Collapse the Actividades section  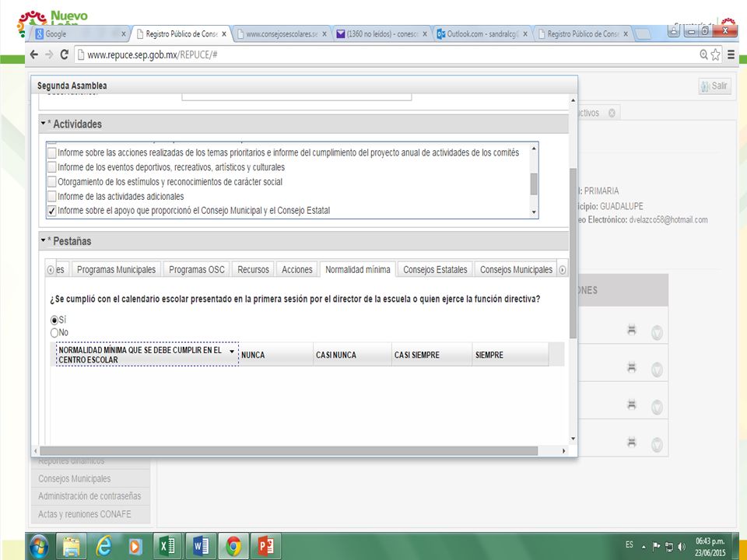(44, 124)
